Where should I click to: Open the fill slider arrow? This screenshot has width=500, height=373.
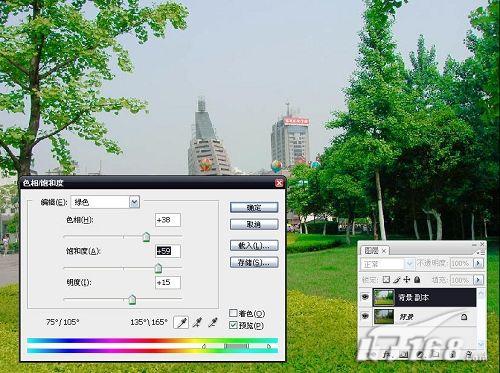coord(478,279)
